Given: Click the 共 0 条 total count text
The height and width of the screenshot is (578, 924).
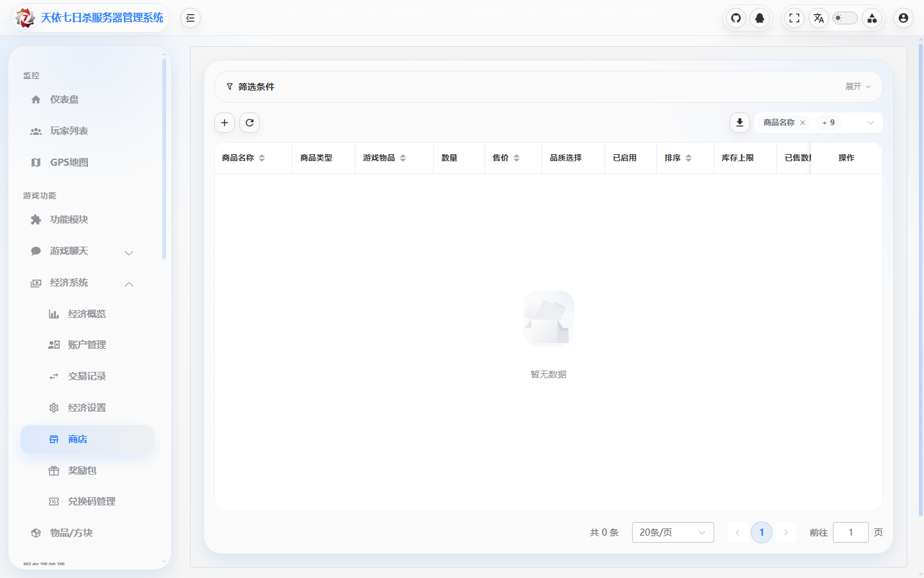Looking at the screenshot, I should click(604, 532).
